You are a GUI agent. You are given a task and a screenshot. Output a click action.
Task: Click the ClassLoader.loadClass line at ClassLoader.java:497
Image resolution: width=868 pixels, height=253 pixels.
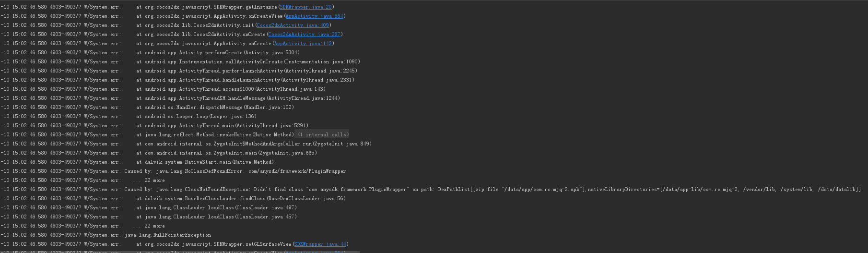point(216,208)
